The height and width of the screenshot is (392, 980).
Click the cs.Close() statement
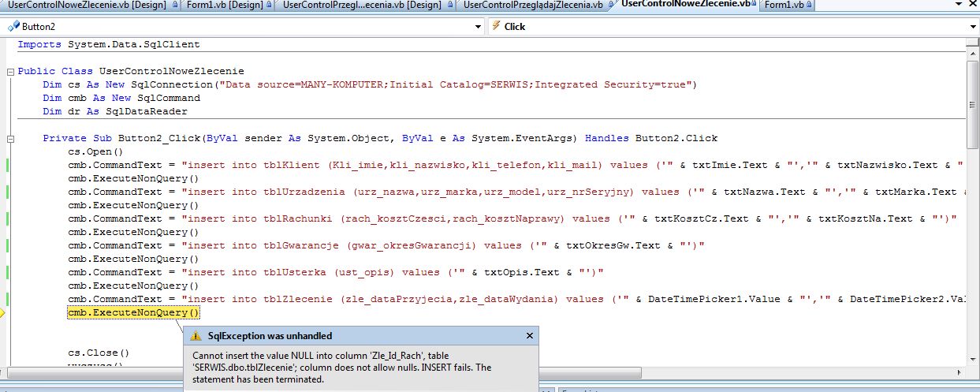click(x=99, y=353)
